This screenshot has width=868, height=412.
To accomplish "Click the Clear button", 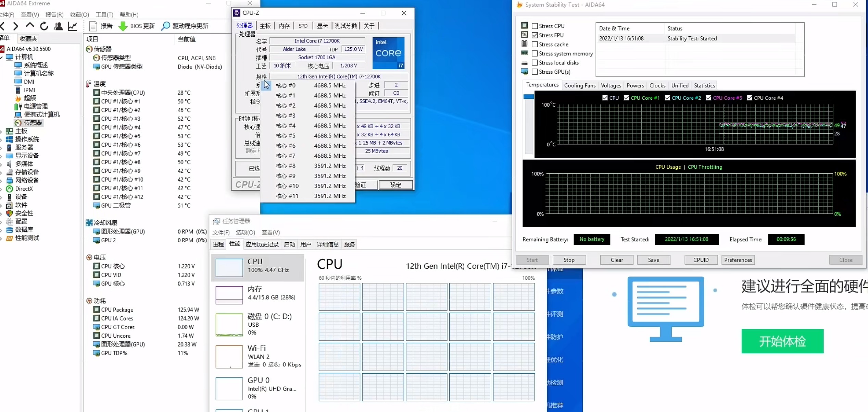I will pyautogui.click(x=617, y=260).
